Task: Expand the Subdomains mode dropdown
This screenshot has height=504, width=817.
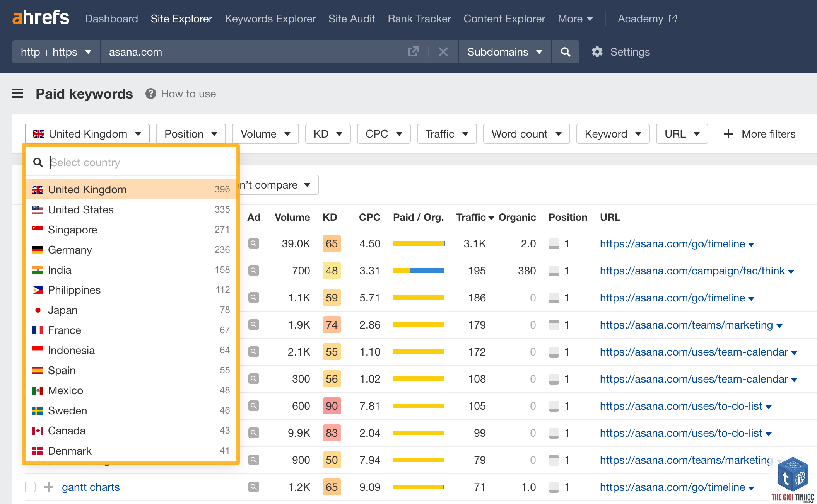Action: tap(505, 52)
